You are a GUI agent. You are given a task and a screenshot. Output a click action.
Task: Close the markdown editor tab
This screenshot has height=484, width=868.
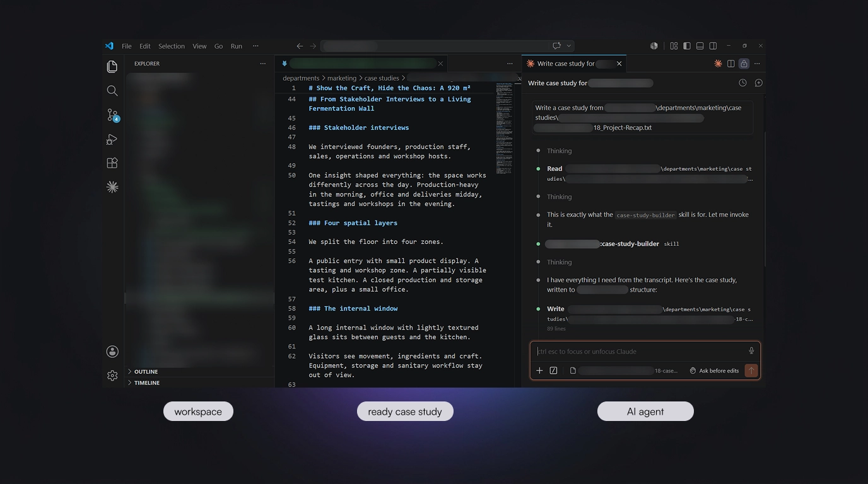pos(440,64)
